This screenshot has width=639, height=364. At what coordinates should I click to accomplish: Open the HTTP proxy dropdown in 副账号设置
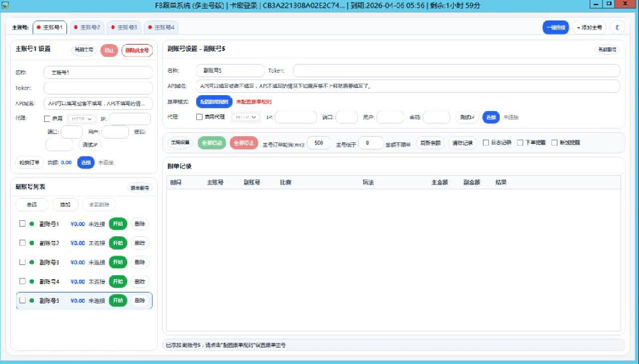[246, 117]
